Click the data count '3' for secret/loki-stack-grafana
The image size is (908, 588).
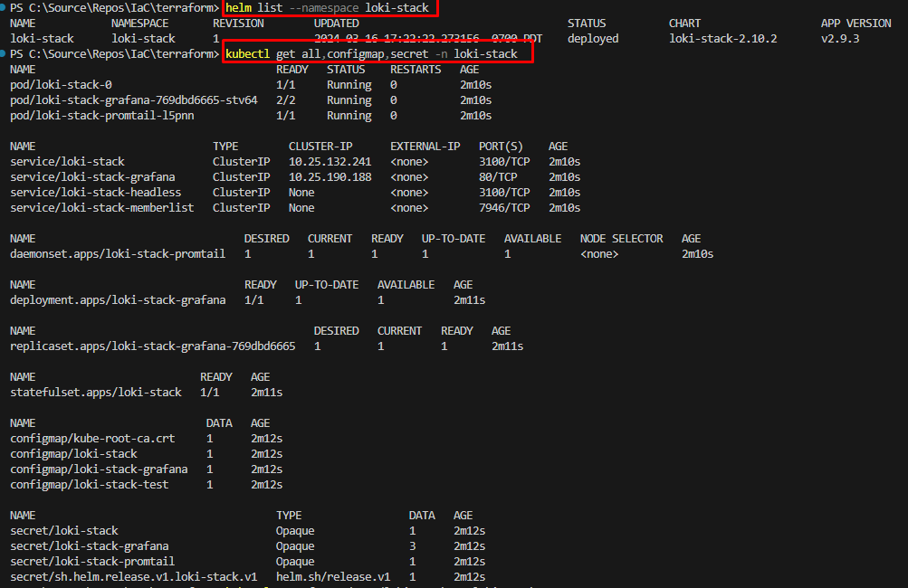pyautogui.click(x=412, y=545)
